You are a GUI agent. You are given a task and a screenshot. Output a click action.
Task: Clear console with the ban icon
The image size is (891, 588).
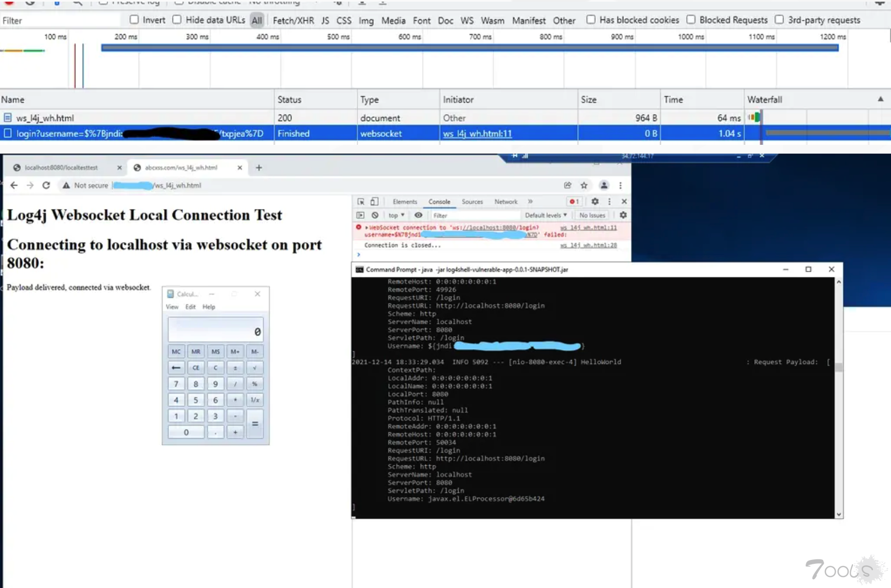click(375, 215)
